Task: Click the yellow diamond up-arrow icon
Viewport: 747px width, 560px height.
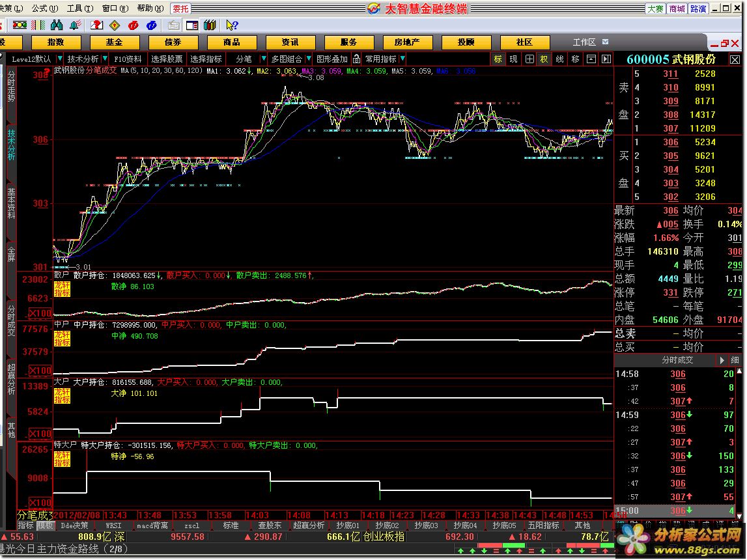Action: point(115,25)
